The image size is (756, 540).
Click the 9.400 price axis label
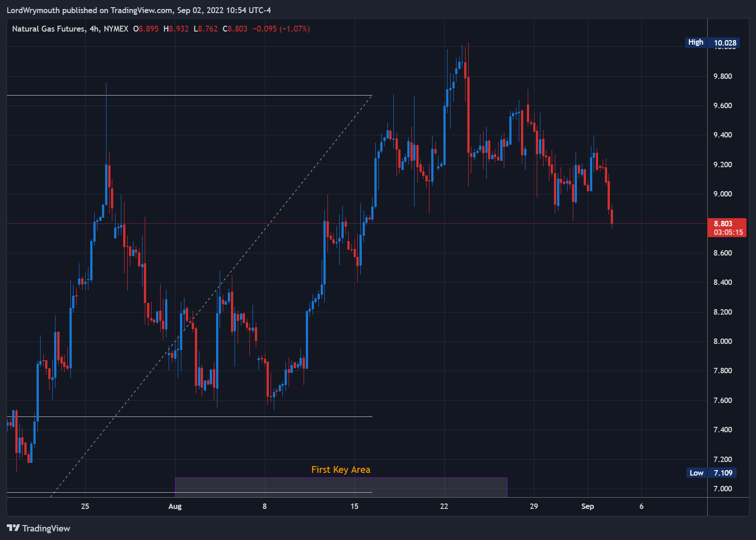point(723,135)
